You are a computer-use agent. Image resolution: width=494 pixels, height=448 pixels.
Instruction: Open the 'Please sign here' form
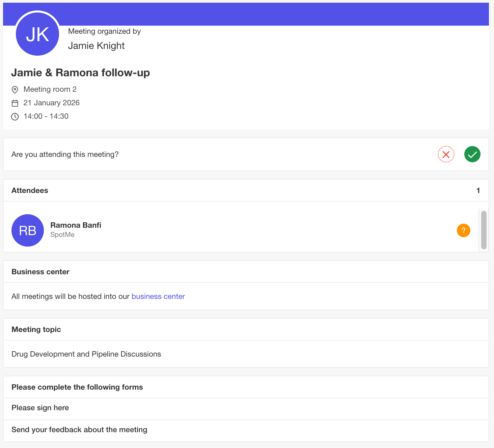(x=246, y=408)
